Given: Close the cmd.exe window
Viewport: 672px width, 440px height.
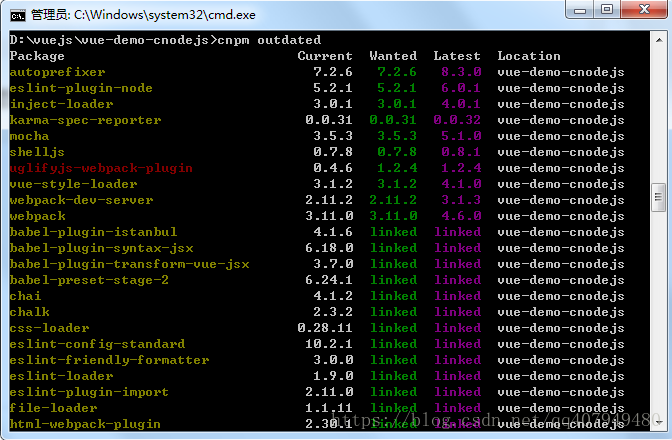Looking at the screenshot, I should [x=644, y=9].
